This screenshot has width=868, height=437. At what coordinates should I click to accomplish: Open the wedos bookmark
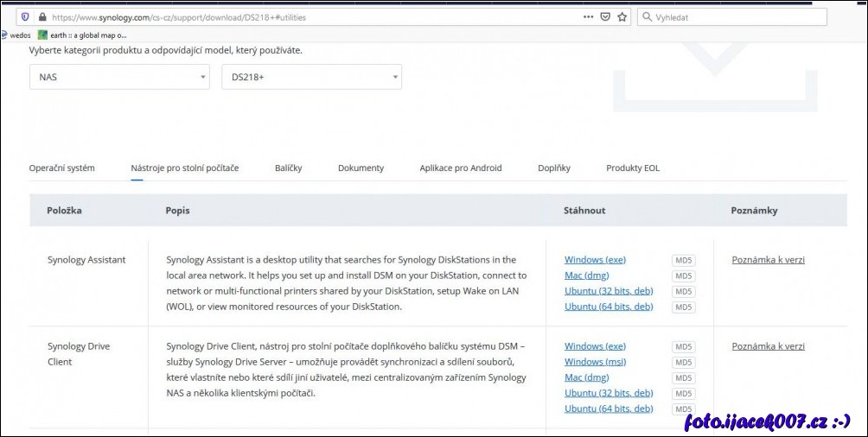[x=16, y=35]
